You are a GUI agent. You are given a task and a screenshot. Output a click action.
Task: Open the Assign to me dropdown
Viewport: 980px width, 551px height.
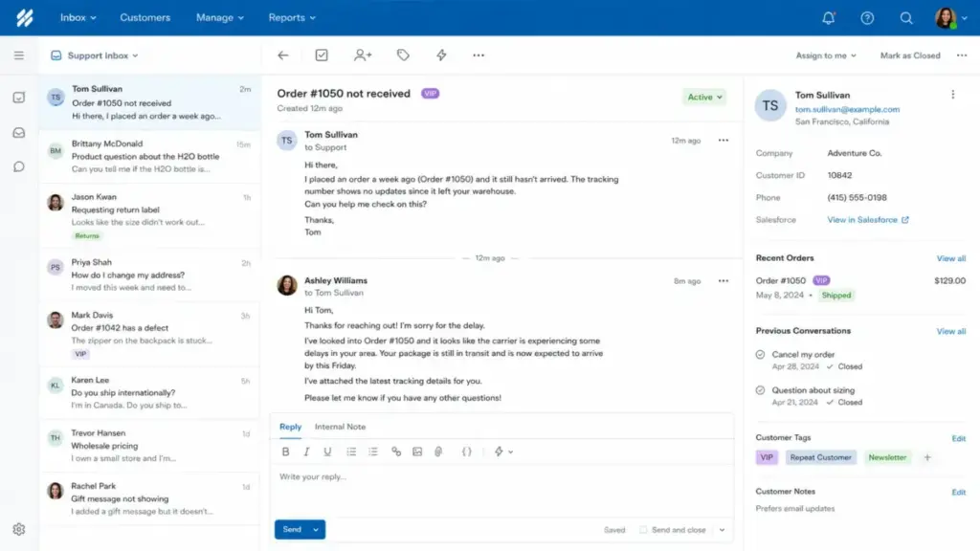tap(826, 55)
